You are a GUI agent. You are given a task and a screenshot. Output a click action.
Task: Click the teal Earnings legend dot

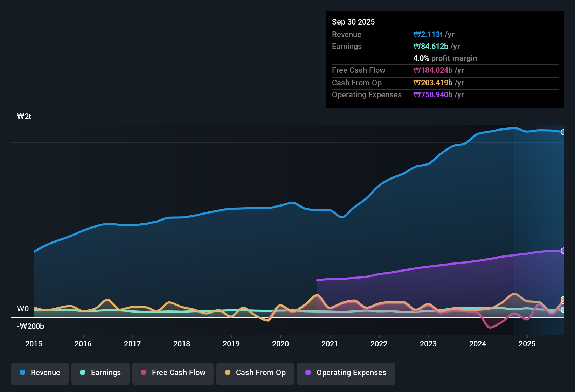pos(83,373)
